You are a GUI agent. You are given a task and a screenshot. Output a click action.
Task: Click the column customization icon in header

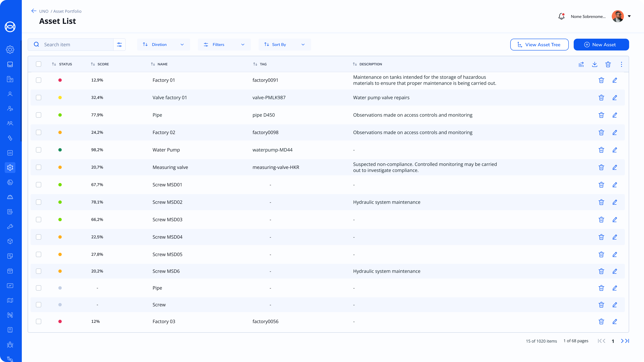click(x=581, y=64)
